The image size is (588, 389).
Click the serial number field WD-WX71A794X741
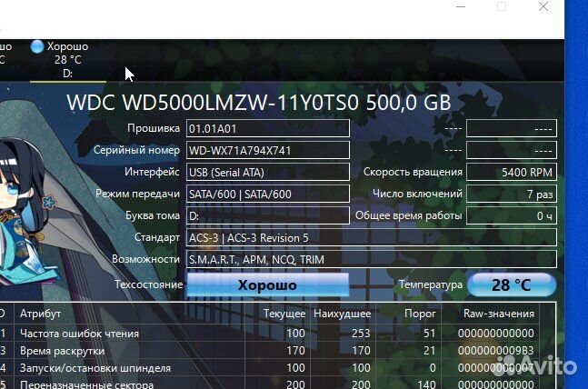click(268, 151)
